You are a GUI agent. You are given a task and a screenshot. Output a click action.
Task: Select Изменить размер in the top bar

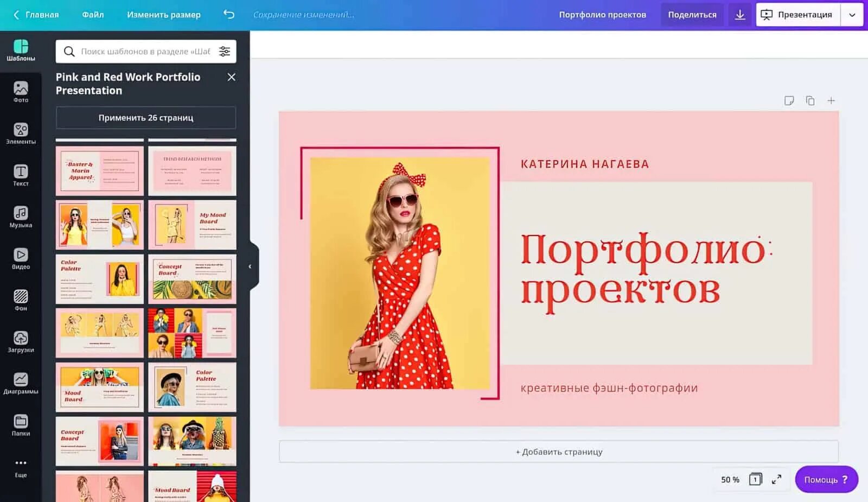pyautogui.click(x=163, y=15)
